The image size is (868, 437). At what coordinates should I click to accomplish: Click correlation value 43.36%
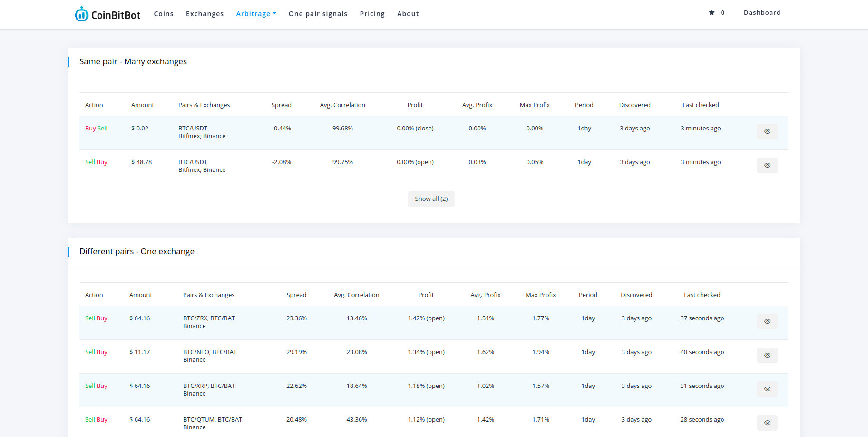(x=357, y=420)
